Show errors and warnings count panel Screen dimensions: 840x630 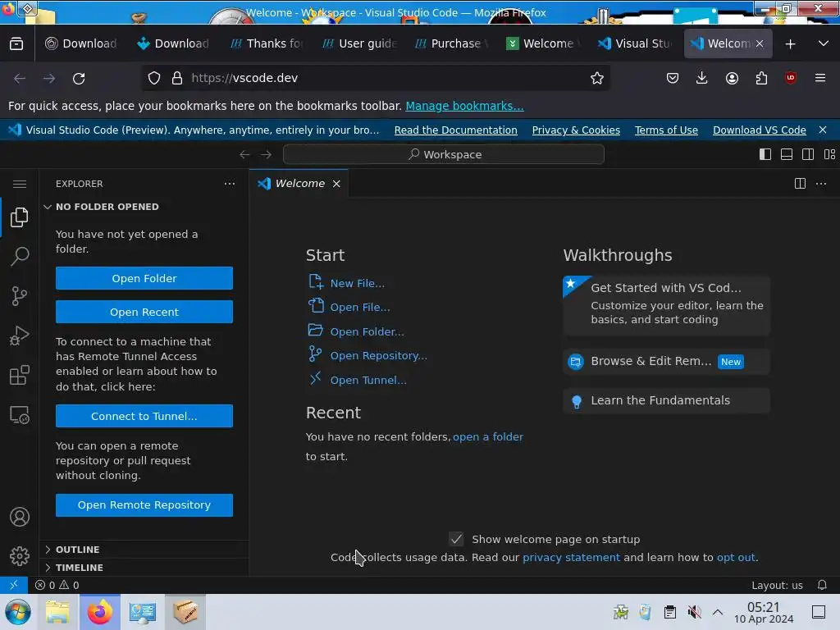[57, 585]
